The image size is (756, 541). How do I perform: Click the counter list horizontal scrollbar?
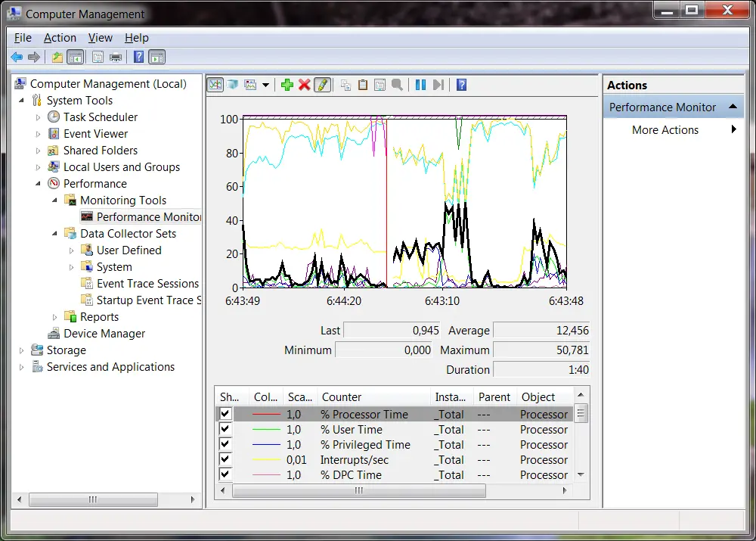point(359,492)
